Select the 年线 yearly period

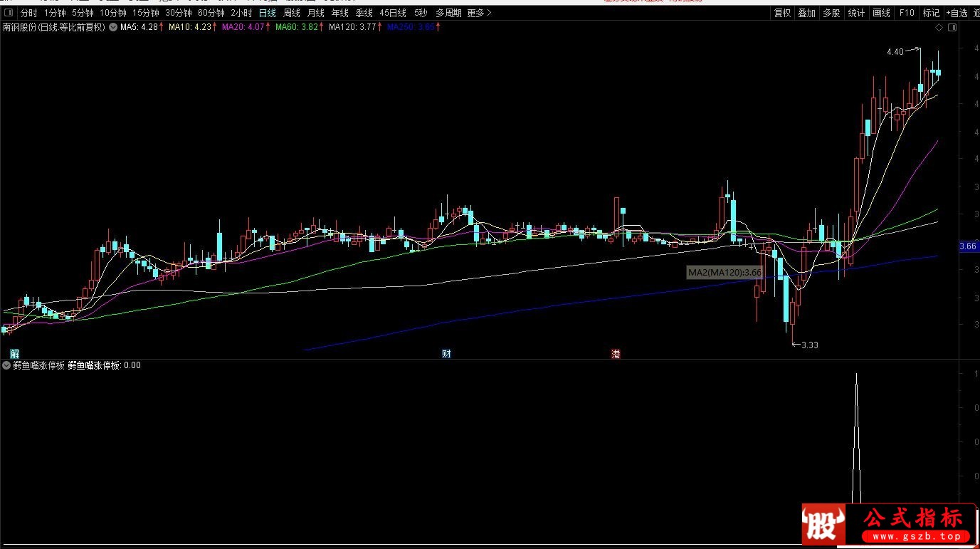click(340, 13)
